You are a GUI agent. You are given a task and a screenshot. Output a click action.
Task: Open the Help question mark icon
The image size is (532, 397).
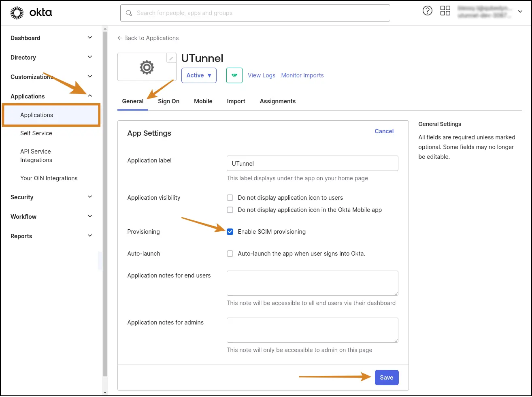tap(428, 11)
